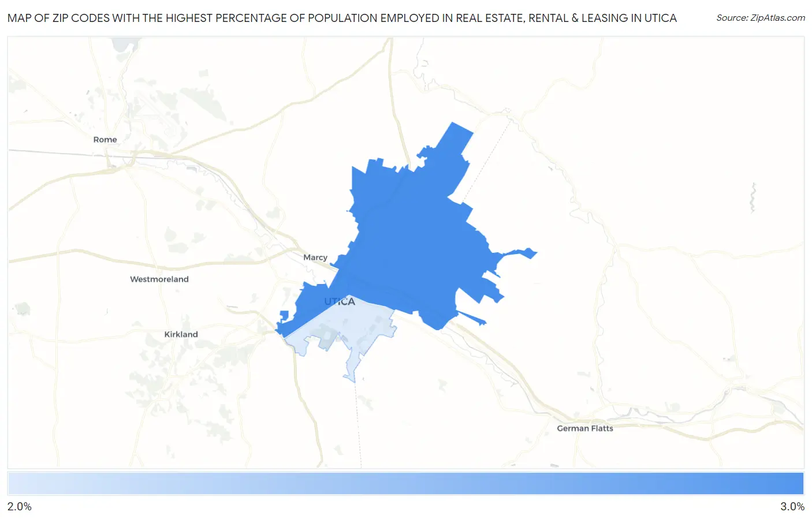This screenshot has width=812, height=519.
Task: Click the color gradient legend bar
Action: tap(406, 484)
